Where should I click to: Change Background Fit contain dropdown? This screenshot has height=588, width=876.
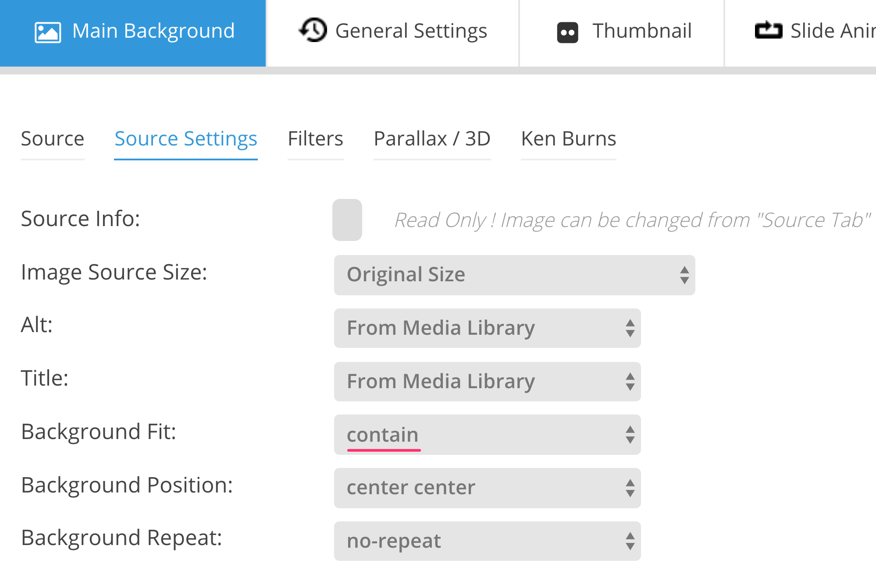[488, 435]
